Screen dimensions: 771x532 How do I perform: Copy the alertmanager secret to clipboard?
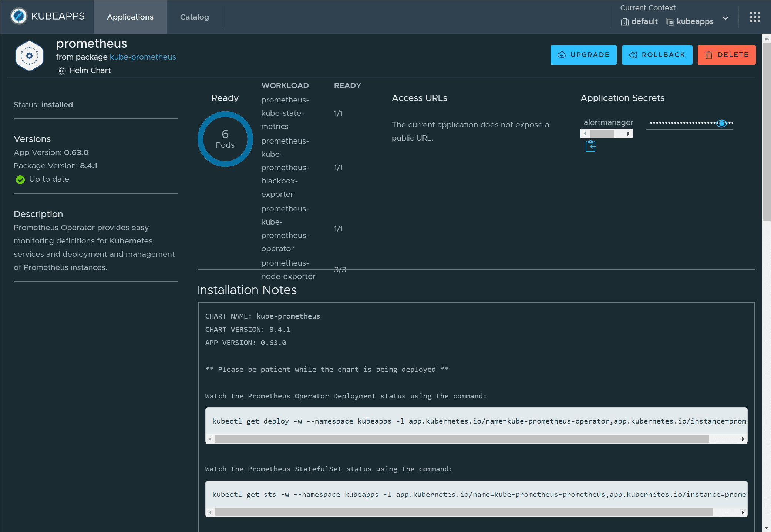[590, 146]
